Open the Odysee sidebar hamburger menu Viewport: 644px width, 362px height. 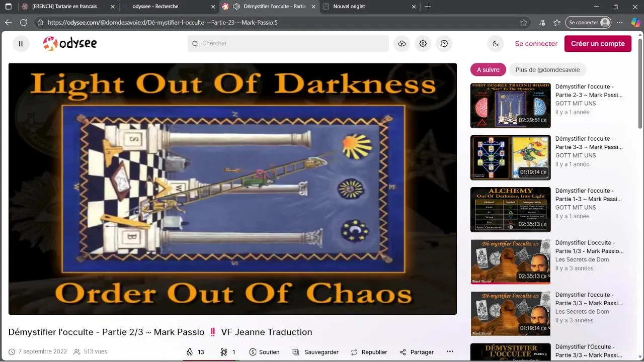point(21,44)
